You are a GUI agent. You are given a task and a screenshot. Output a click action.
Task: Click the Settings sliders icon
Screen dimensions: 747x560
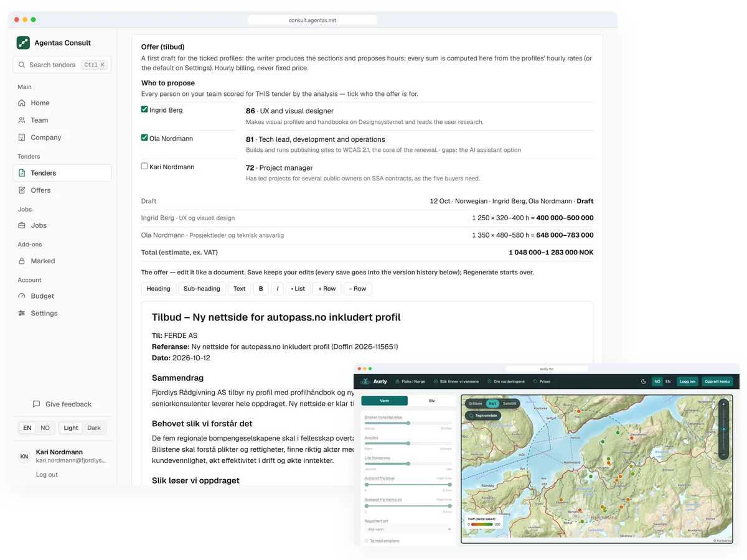point(22,313)
